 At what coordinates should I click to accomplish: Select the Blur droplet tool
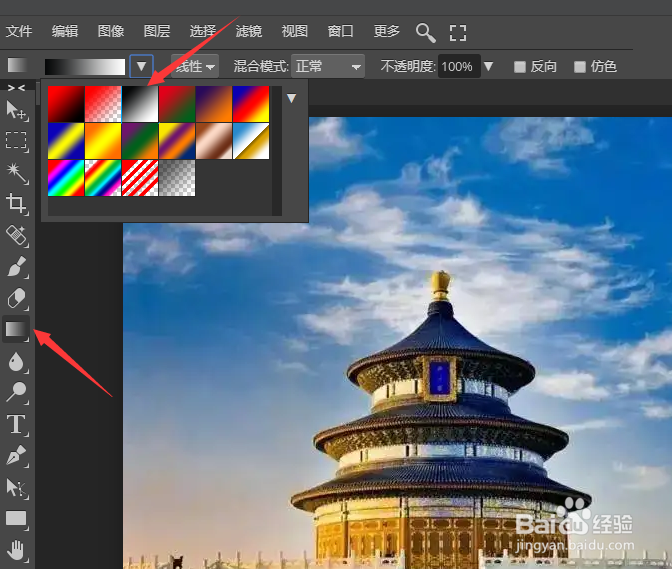(16, 362)
